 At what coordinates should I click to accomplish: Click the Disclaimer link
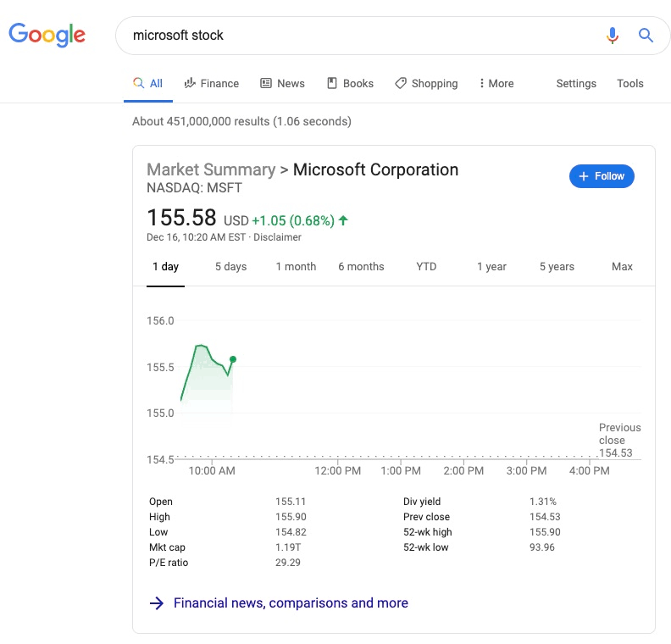click(x=277, y=237)
